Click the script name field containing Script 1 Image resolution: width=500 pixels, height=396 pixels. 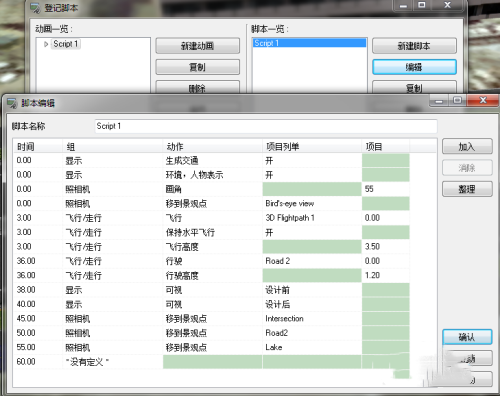tap(266, 126)
